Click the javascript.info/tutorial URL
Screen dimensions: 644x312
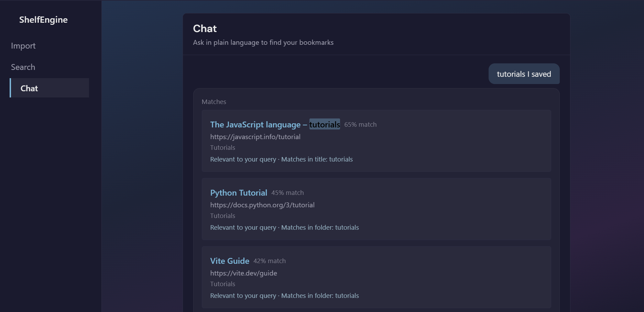coord(255,137)
